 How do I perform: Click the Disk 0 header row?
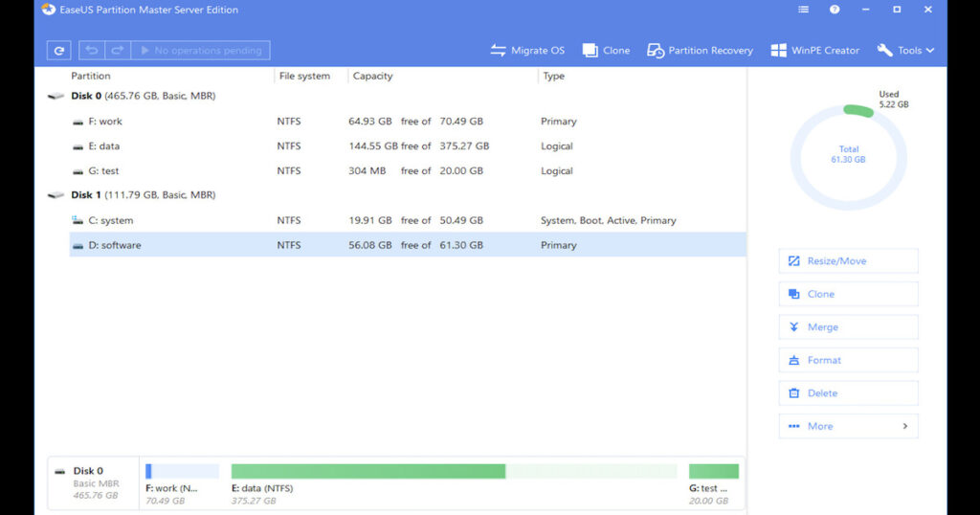[144, 97]
